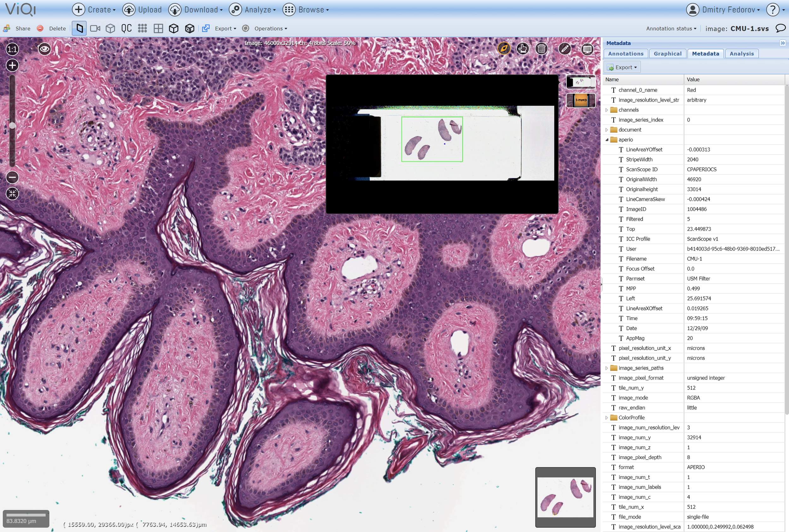
Task: Open the 3D cube view icon
Action: 110,28
